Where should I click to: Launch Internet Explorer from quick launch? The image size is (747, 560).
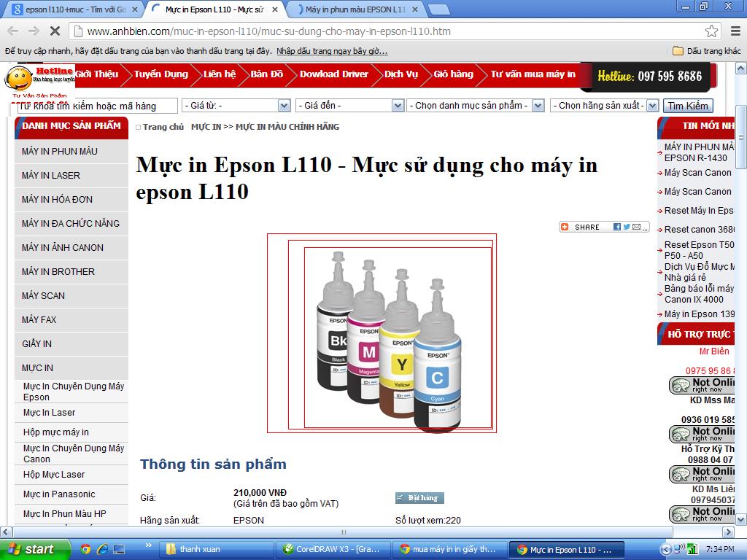point(102,550)
